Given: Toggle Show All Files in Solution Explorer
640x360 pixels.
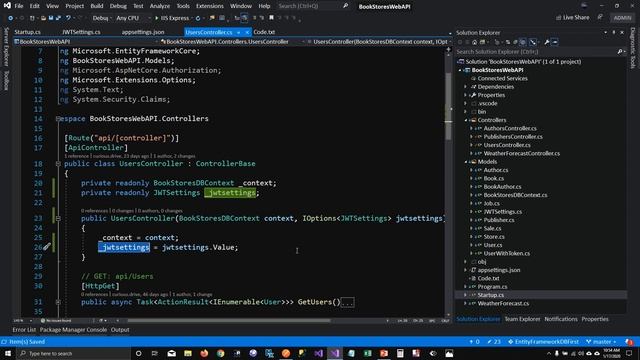Looking at the screenshot, I should (x=523, y=42).
